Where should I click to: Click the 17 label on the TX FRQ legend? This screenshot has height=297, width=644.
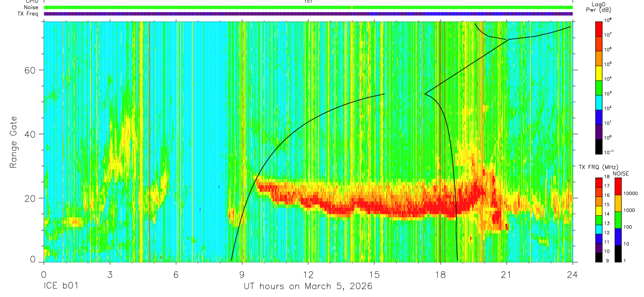pos(607,185)
